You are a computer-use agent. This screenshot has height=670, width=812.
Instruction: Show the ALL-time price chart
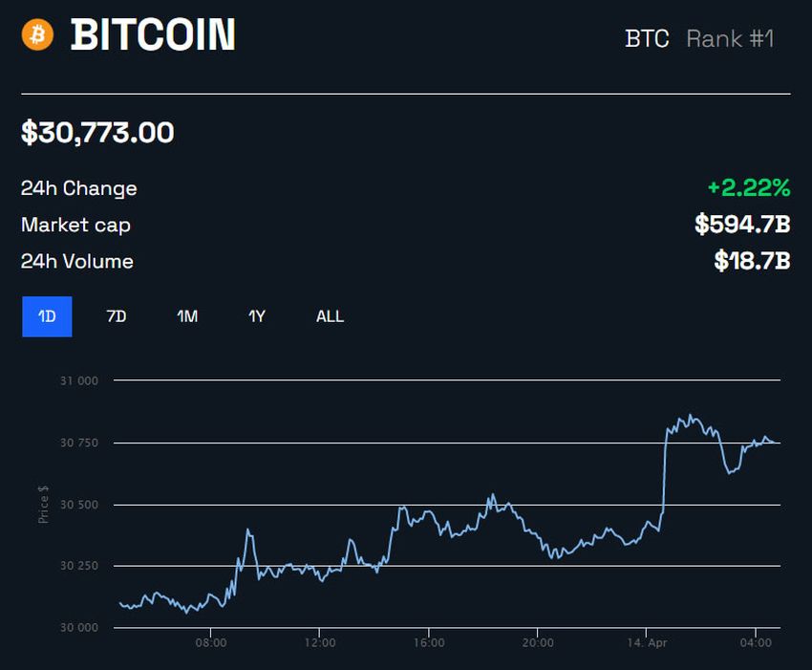(329, 315)
